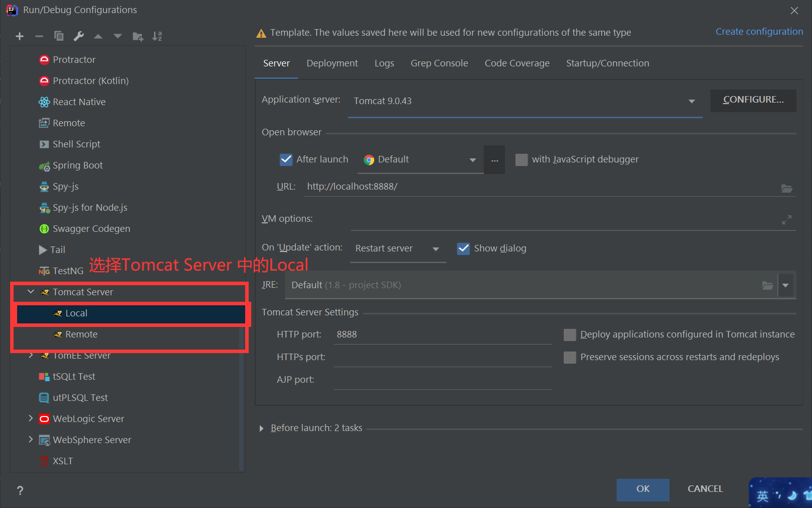This screenshot has width=812, height=508.
Task: Click the Create New Folder icon
Action: click(137, 36)
